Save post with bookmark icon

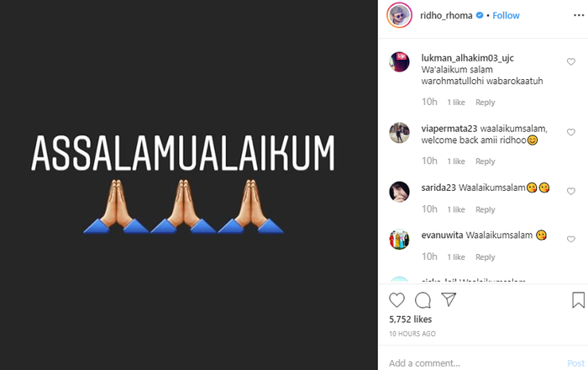578,300
